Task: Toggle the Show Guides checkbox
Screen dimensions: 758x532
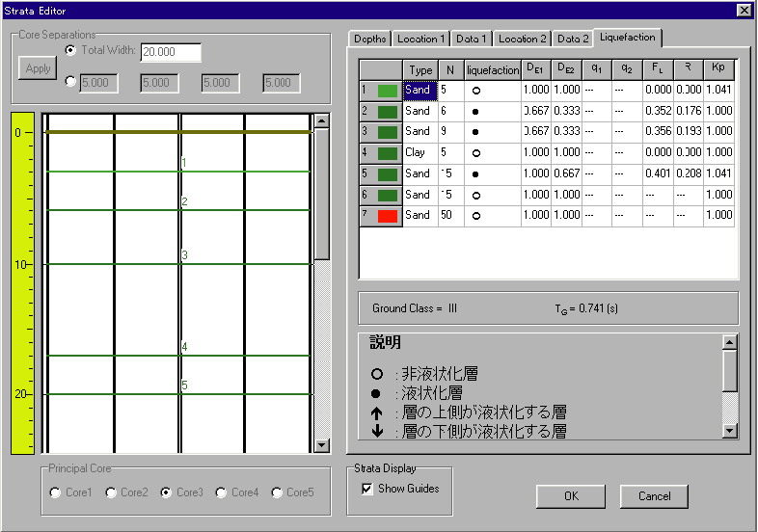Action: pos(366,489)
